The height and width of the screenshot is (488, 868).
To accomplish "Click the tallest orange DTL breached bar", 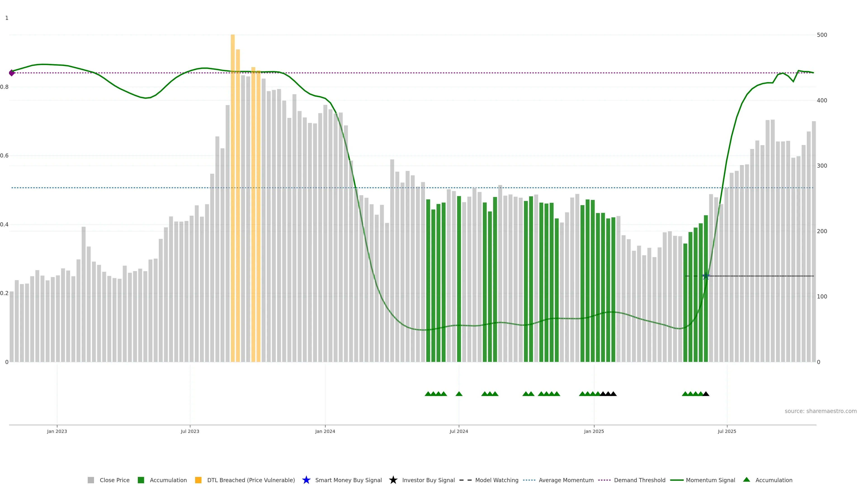I will click(x=233, y=168).
